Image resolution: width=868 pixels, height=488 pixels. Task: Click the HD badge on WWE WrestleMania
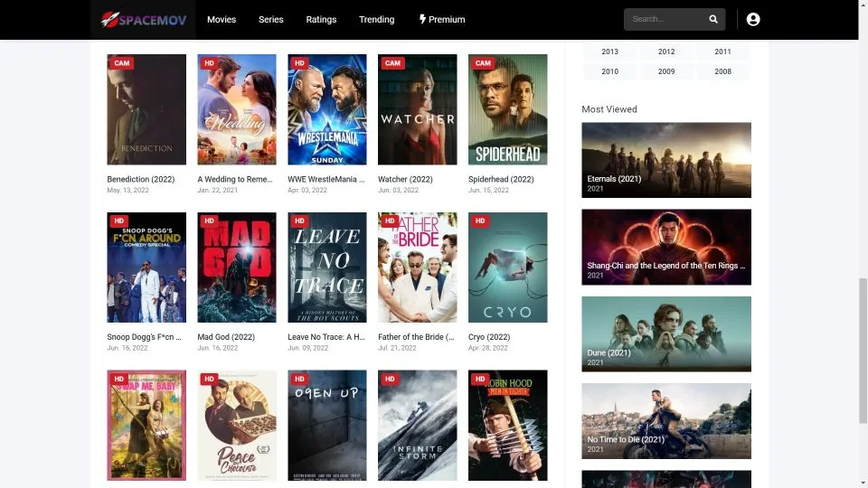pos(299,63)
